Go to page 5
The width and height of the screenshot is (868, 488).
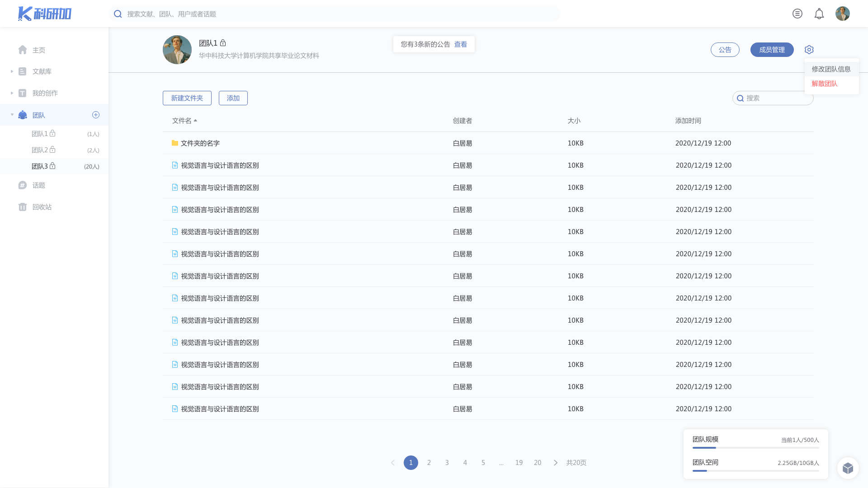pyautogui.click(x=483, y=463)
